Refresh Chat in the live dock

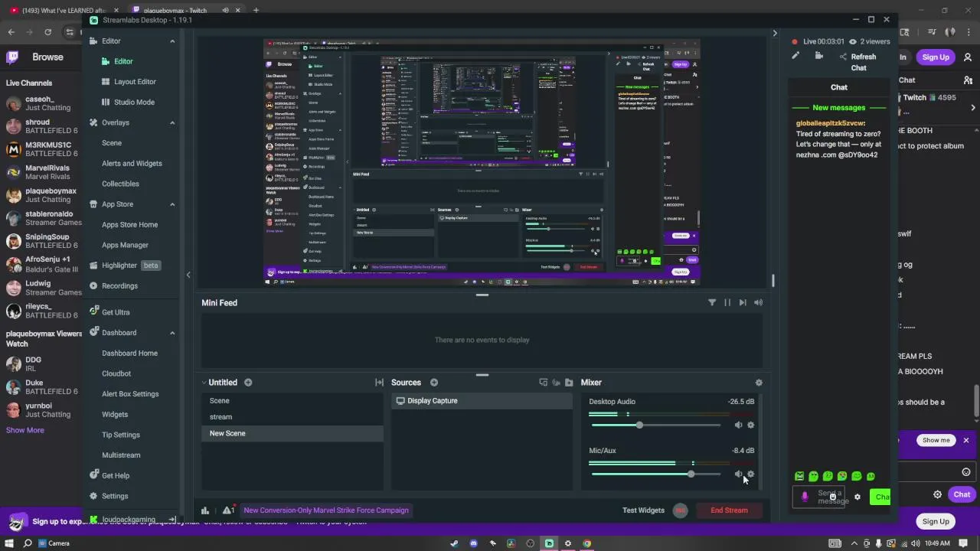coord(857,62)
